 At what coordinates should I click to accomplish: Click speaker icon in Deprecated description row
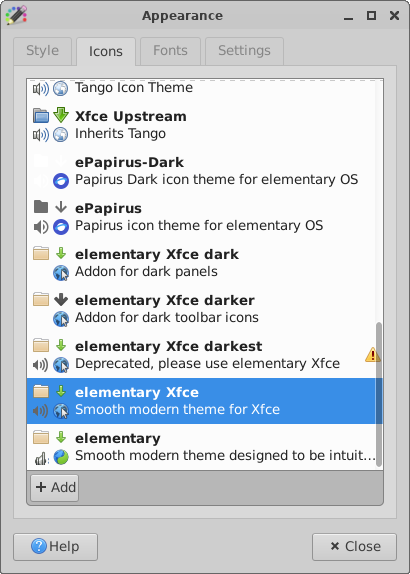(x=41, y=365)
